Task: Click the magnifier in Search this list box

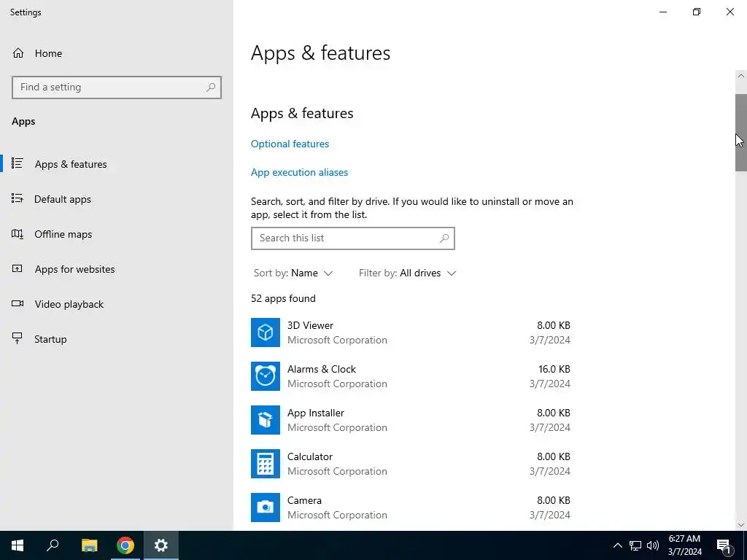Action: (x=444, y=238)
